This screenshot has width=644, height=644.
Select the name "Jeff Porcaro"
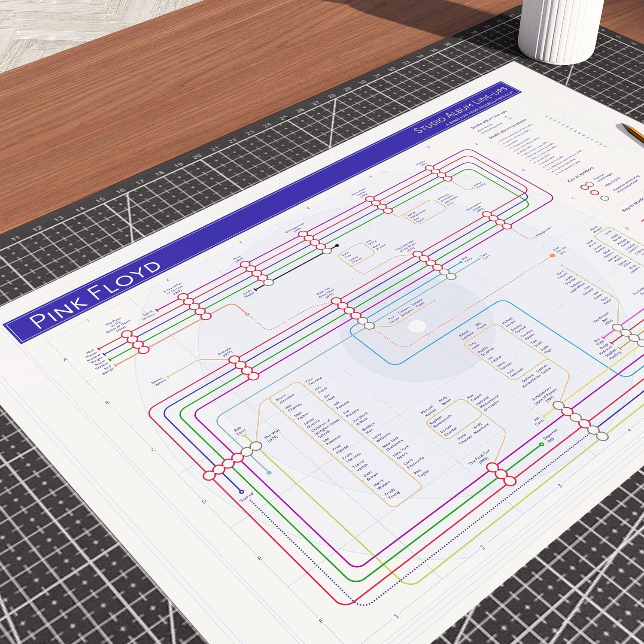pyautogui.click(x=341, y=404)
